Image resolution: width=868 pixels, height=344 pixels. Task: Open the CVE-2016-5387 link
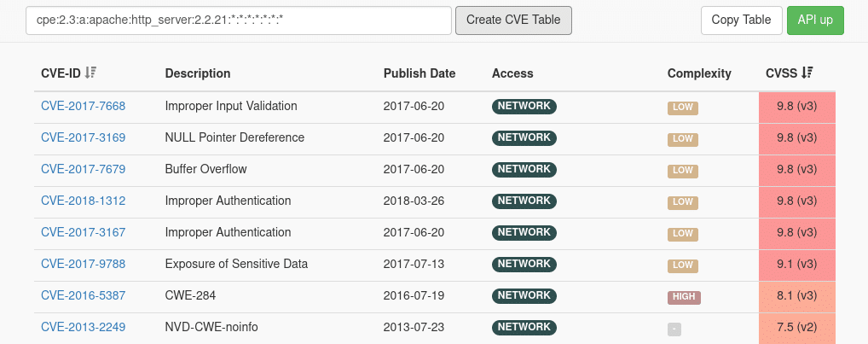83,295
